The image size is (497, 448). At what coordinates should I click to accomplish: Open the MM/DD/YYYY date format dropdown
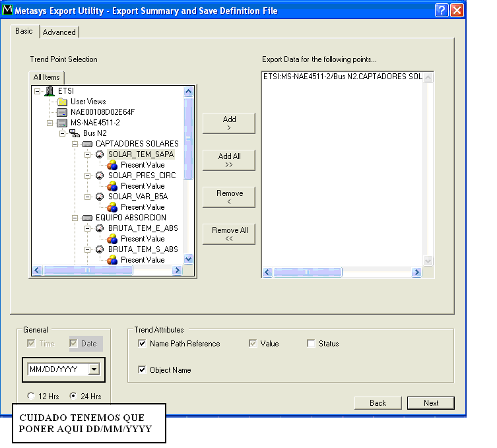pyautogui.click(x=94, y=369)
